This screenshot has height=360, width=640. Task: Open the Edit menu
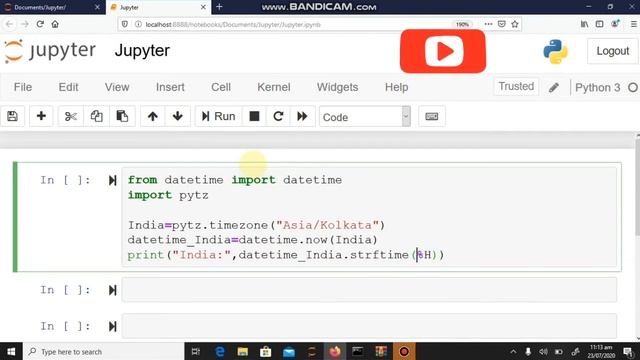[68, 87]
